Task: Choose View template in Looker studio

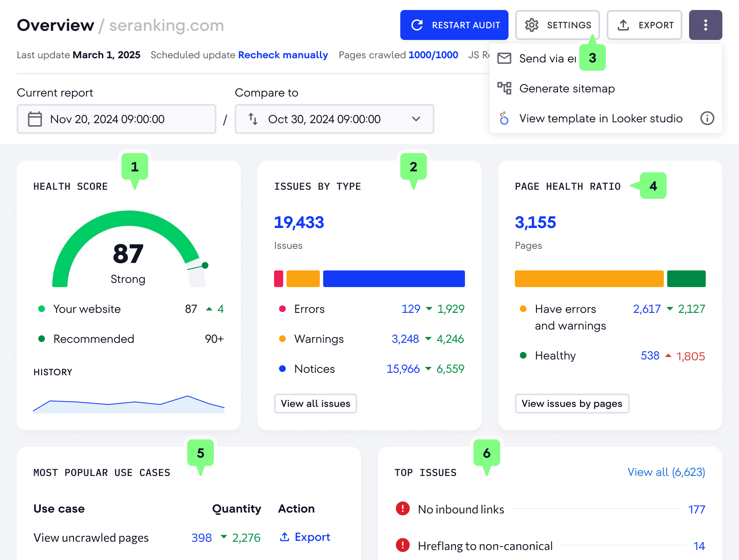Action: pos(600,119)
